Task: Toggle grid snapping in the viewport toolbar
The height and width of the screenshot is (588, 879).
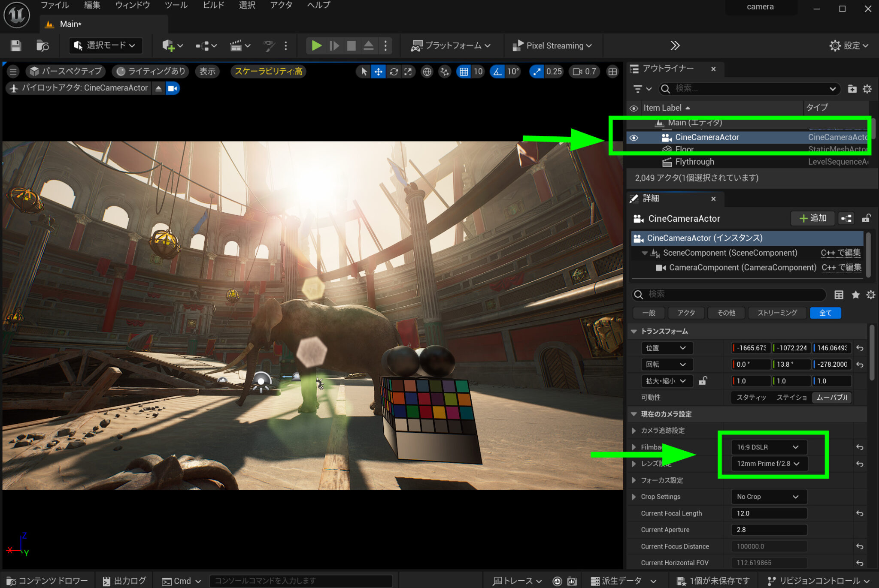Action: pyautogui.click(x=464, y=72)
